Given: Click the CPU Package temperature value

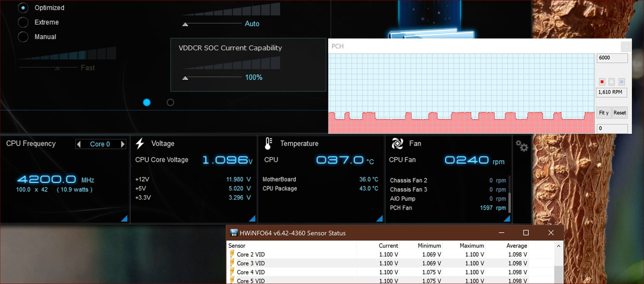Looking at the screenshot, I should coord(368,188).
